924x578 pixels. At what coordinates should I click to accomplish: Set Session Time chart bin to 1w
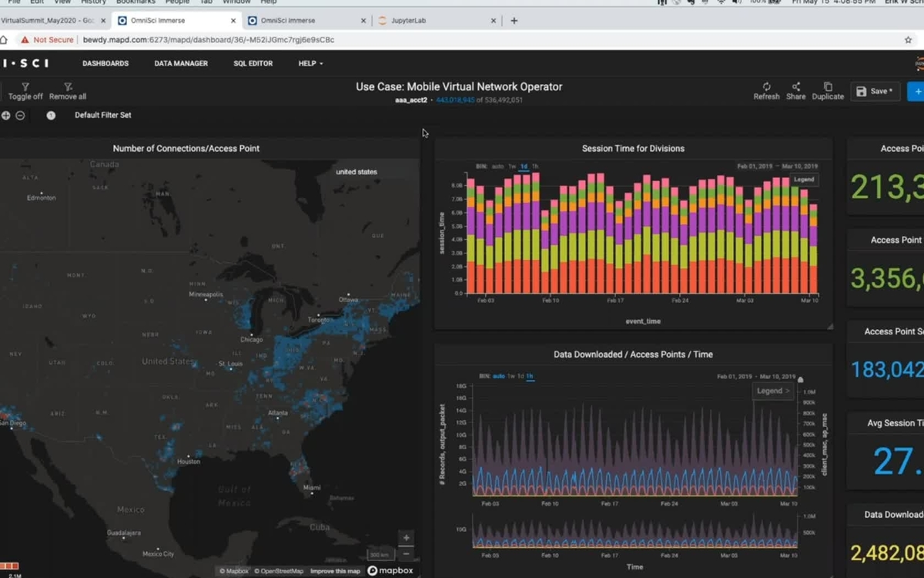512,166
